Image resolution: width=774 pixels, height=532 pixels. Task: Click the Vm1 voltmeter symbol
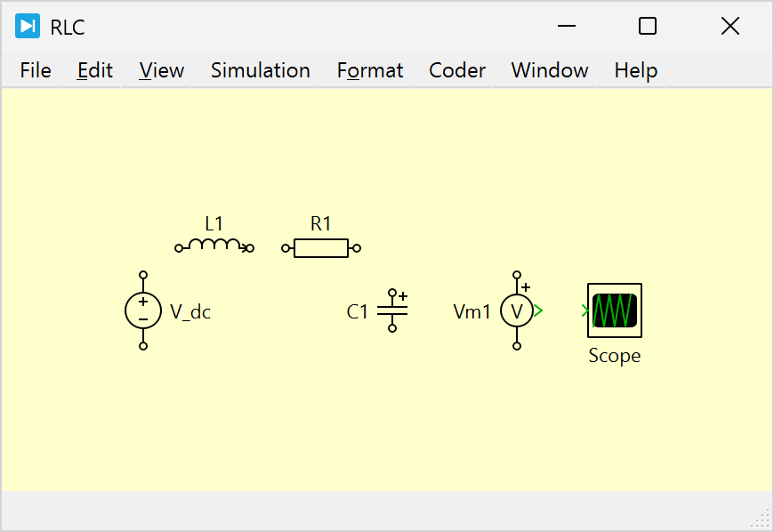pos(516,310)
